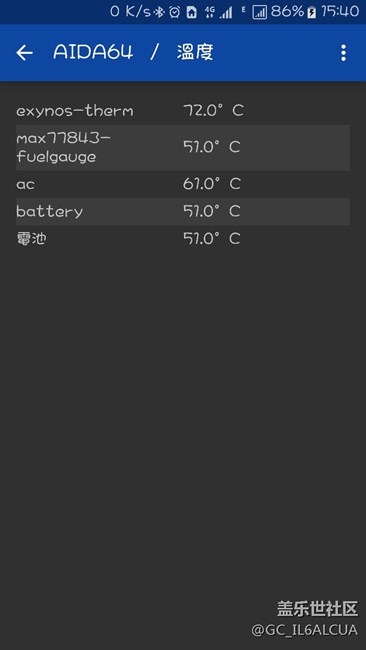Tap the 溫度 page title

click(195, 53)
